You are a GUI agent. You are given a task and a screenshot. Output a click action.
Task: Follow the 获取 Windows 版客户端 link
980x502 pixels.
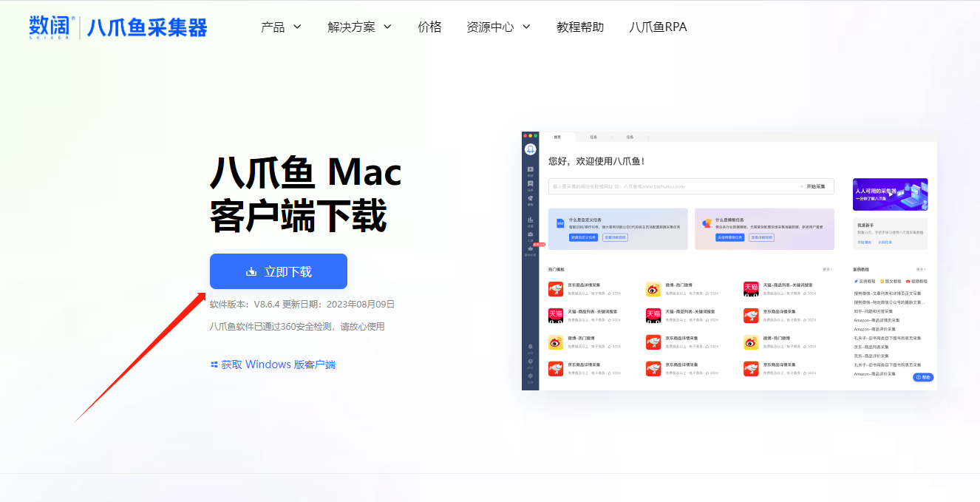[273, 364]
